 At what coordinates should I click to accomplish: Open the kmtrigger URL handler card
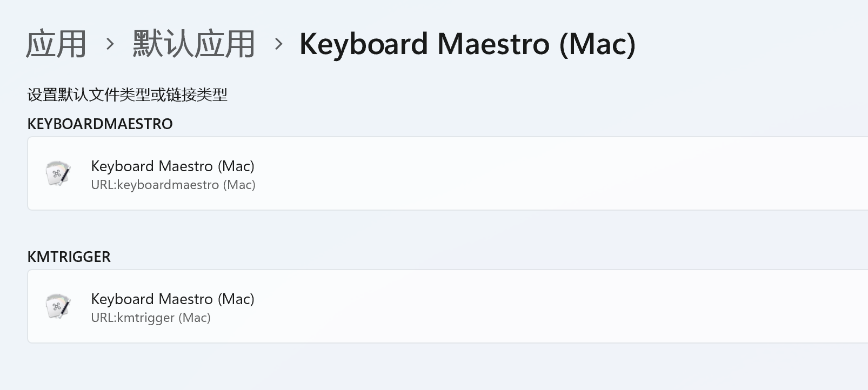click(x=448, y=306)
